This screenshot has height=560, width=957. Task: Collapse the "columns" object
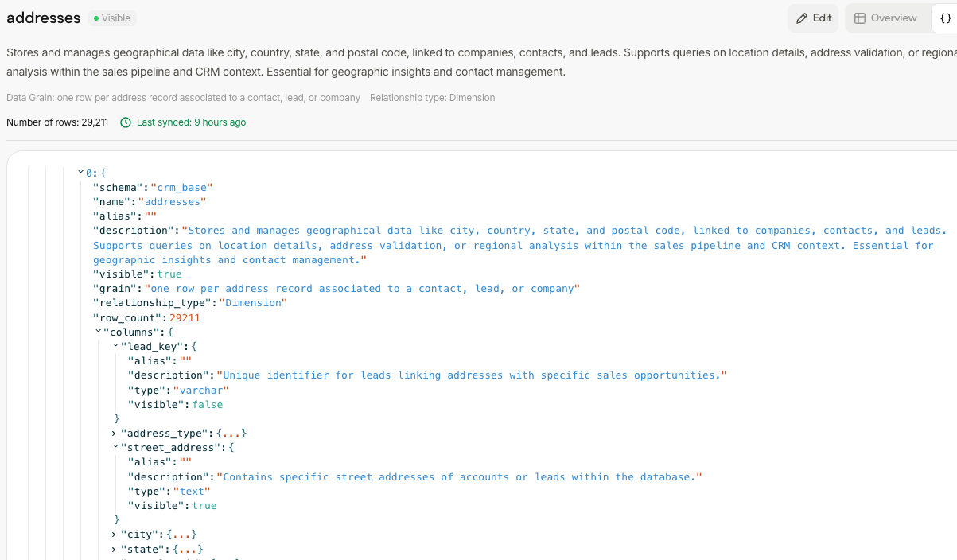(99, 332)
